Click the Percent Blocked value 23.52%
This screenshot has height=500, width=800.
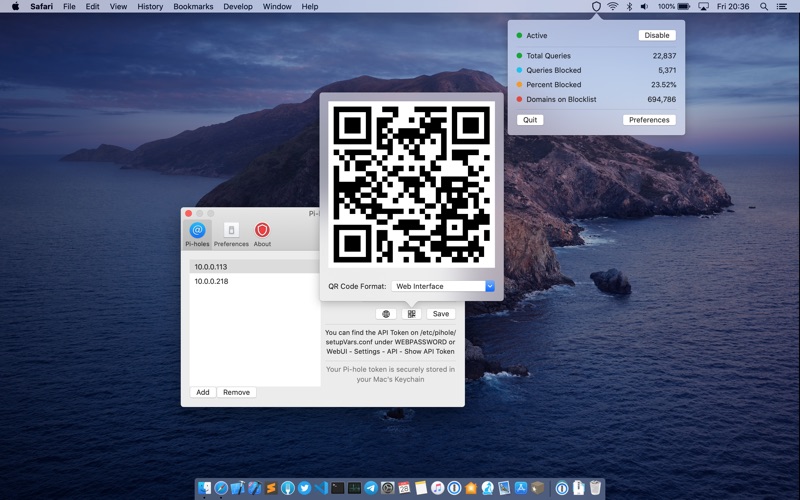(x=663, y=85)
